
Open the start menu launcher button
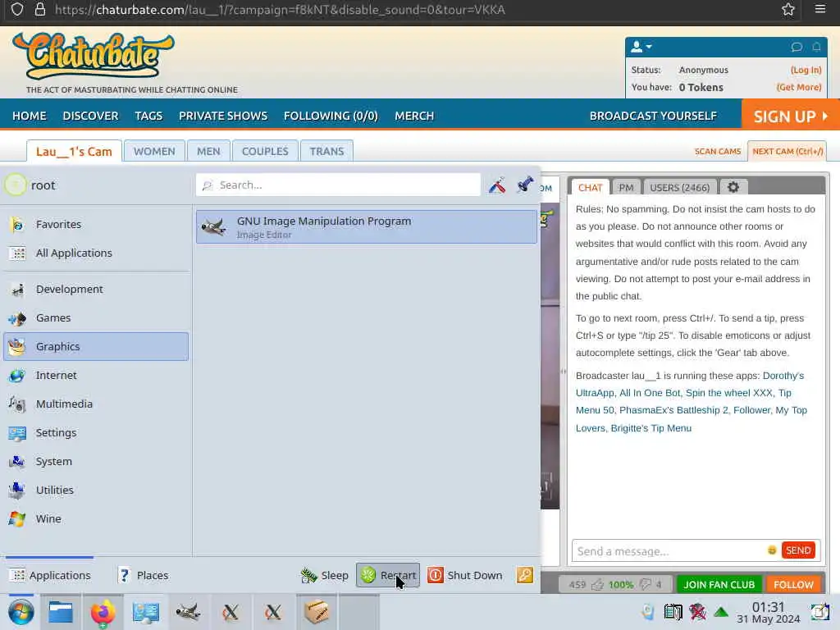coord(21,612)
